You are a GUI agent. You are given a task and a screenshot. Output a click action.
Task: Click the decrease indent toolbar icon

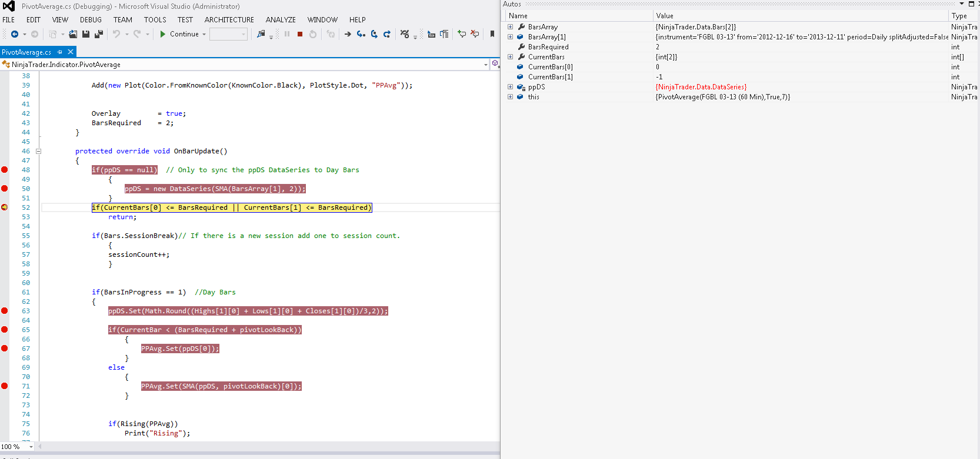(431, 34)
